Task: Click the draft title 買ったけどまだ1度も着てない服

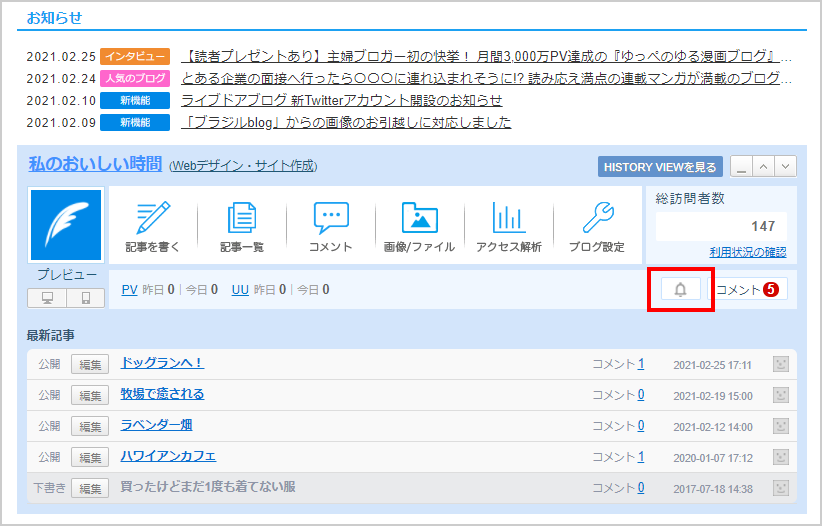Action: 208,487
